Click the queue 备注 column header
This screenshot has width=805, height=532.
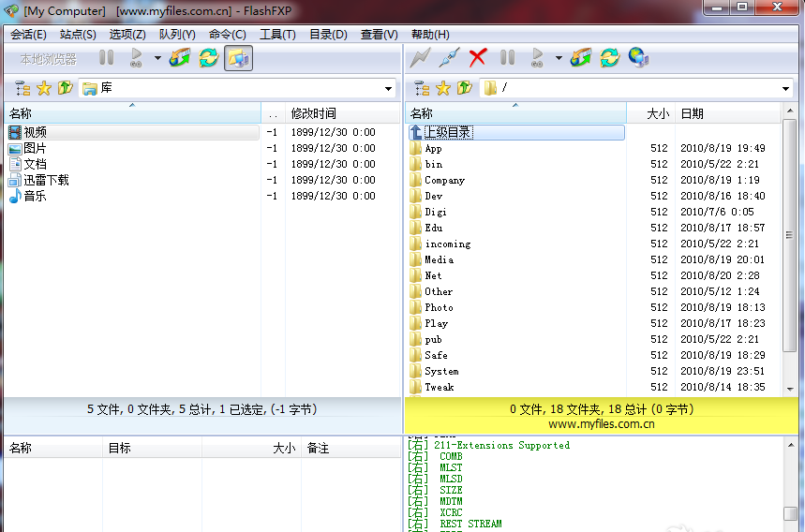pyautogui.click(x=350, y=448)
